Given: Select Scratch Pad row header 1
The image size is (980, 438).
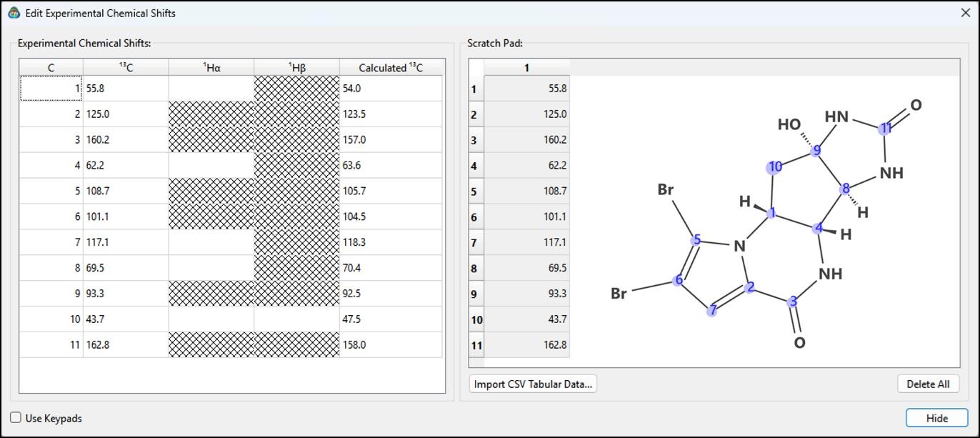Looking at the screenshot, I should [476, 89].
